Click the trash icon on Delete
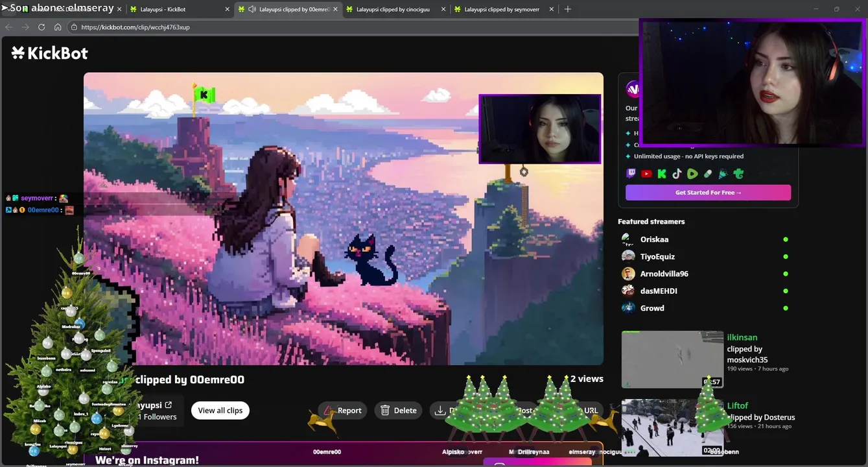The image size is (868, 467). [x=385, y=411]
